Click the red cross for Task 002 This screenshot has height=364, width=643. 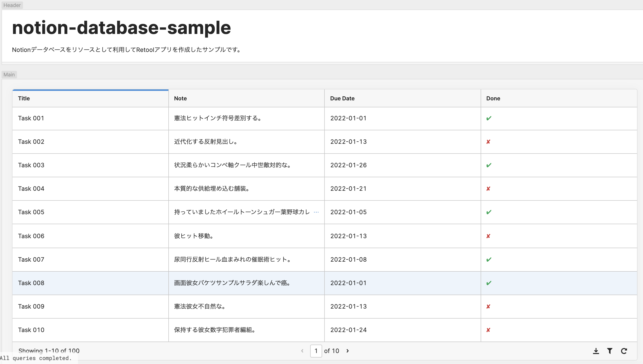point(488,142)
